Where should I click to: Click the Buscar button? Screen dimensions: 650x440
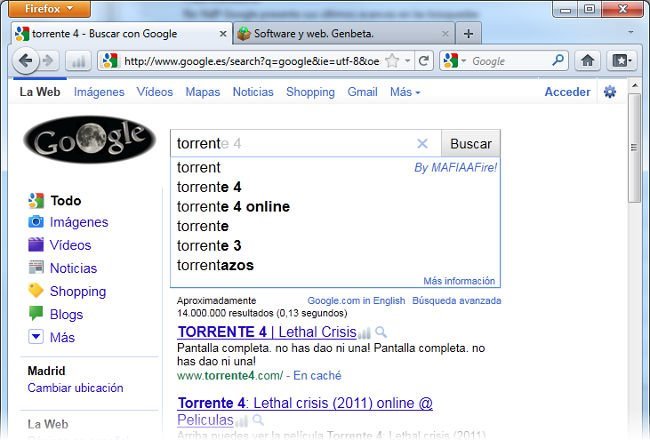pos(471,143)
